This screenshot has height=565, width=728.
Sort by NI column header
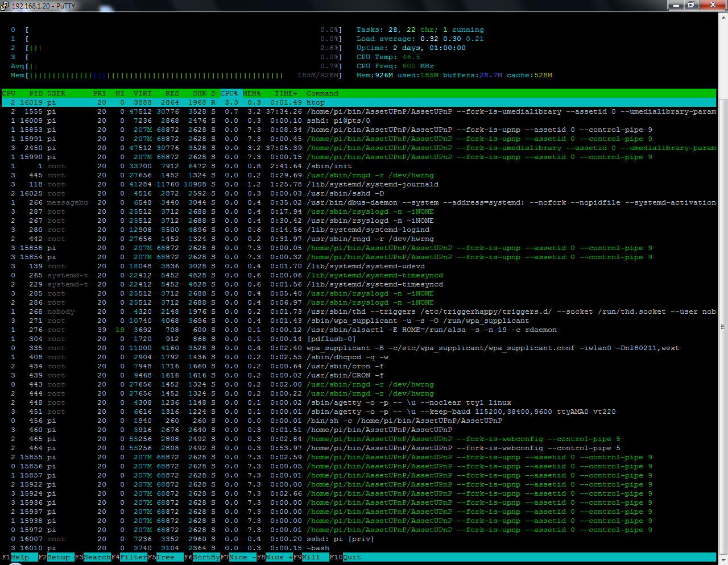point(120,93)
